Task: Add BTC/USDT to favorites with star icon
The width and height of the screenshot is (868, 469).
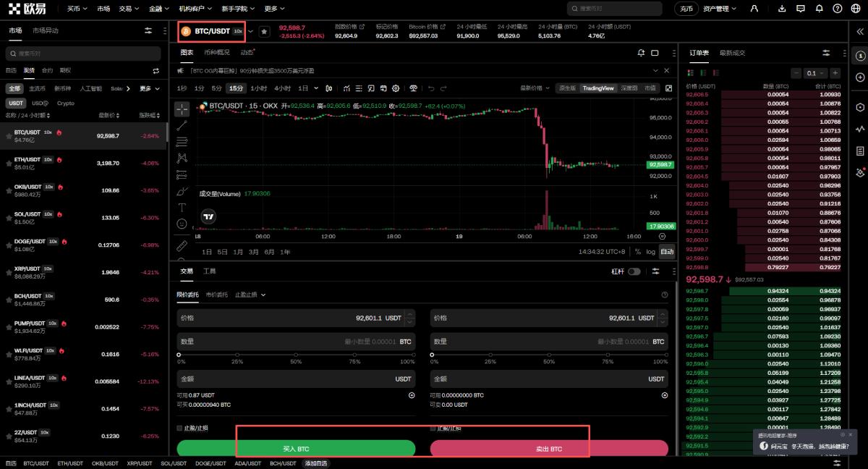Action: click(264, 32)
